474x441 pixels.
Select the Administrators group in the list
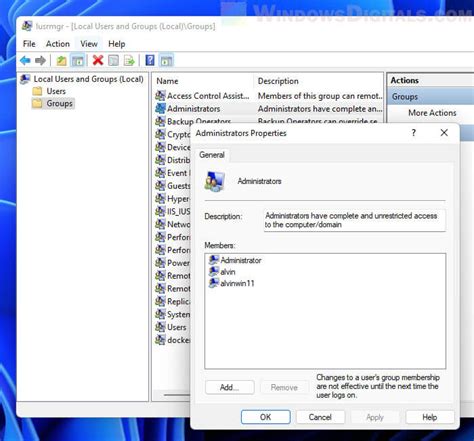pos(269,109)
